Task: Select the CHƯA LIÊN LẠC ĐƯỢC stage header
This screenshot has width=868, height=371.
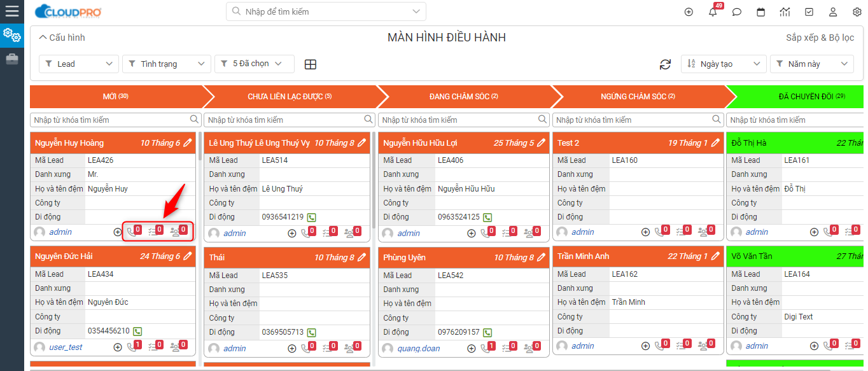Action: click(x=290, y=97)
